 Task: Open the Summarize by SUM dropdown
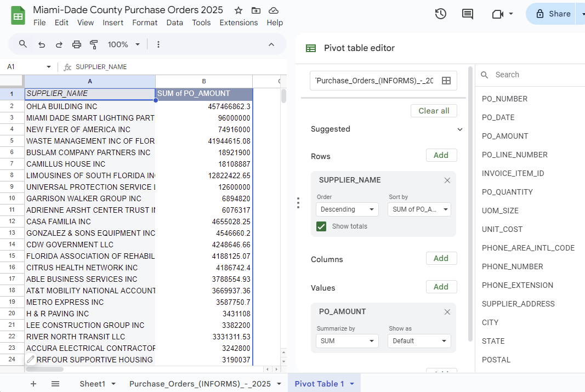(x=347, y=341)
